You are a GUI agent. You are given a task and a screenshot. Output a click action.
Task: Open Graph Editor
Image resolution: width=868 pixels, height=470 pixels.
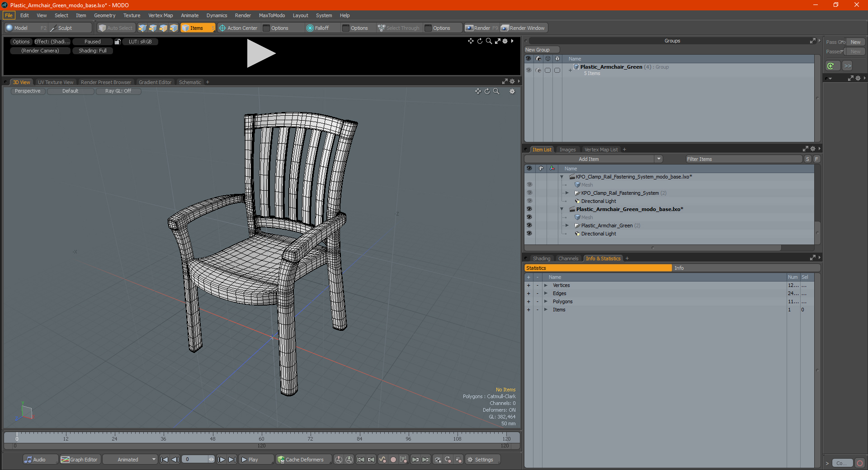80,460
